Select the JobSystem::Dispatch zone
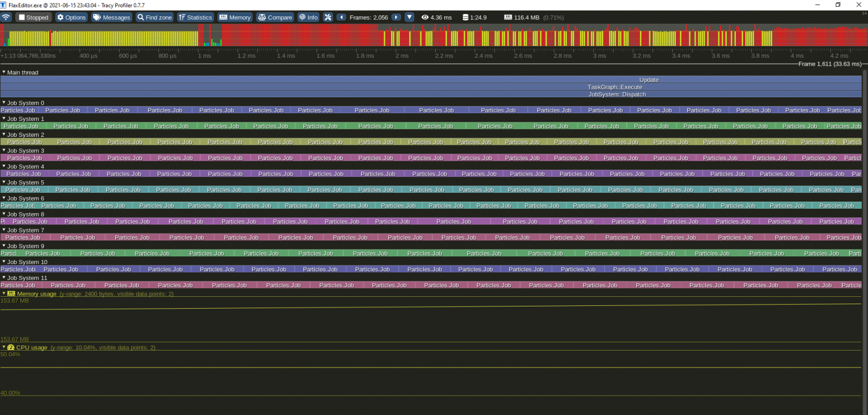868x415 pixels. tap(431, 94)
